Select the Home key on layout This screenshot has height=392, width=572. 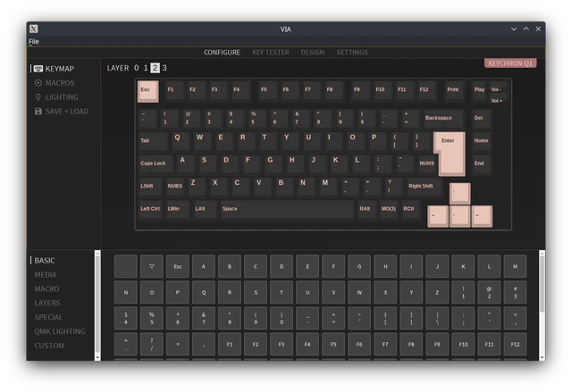click(x=481, y=141)
